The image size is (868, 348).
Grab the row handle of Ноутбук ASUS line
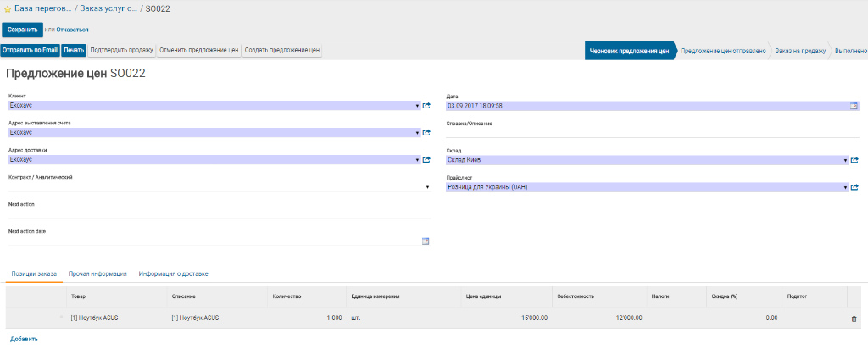point(61,317)
